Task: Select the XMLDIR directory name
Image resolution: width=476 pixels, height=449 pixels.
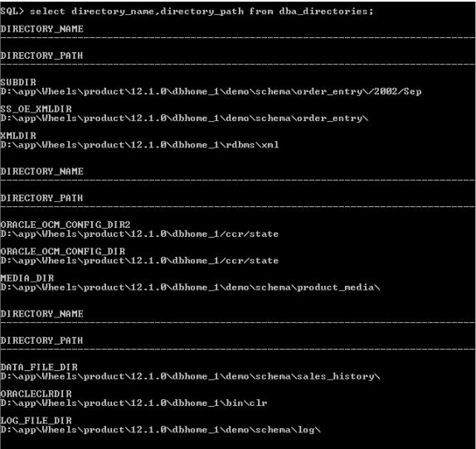Action: (18, 136)
